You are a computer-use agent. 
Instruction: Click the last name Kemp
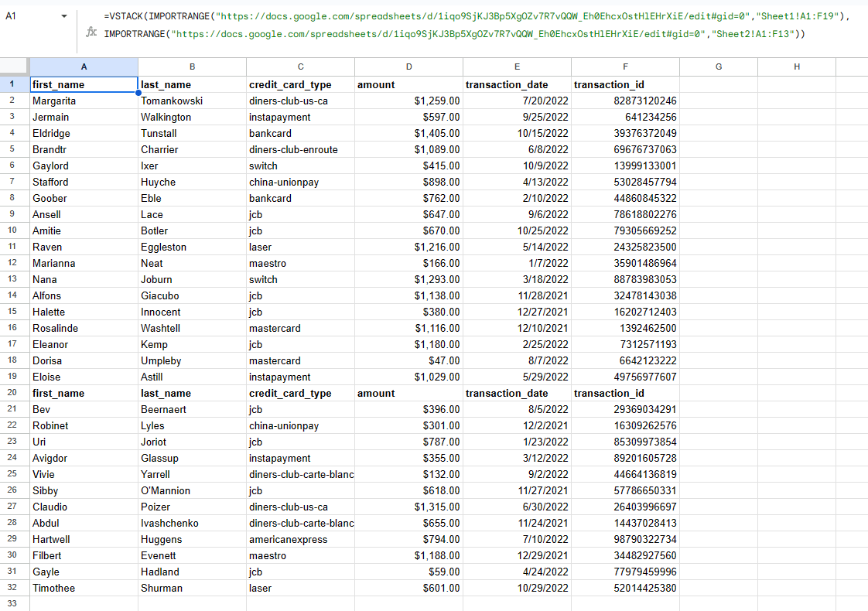[192, 344]
